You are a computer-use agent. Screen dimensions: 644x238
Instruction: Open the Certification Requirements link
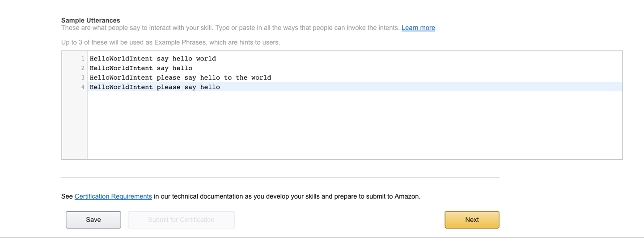113,196
